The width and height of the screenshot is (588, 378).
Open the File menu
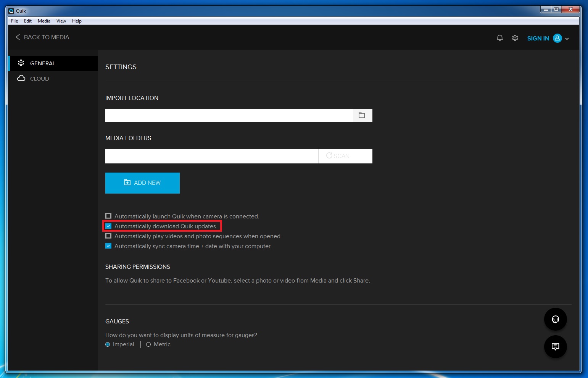pos(14,21)
